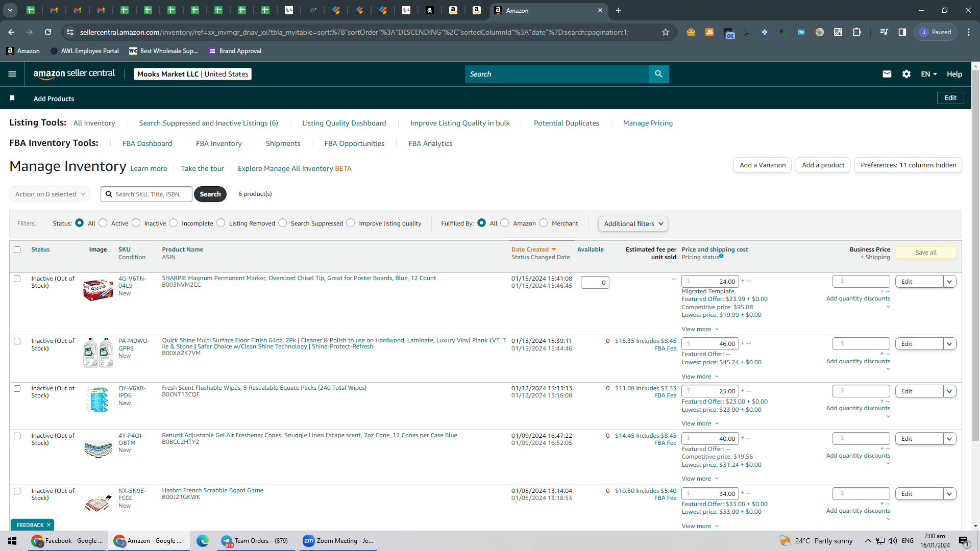This screenshot has width=980, height=551.
Task: Bookmark this page with the star icon
Action: click(666, 32)
